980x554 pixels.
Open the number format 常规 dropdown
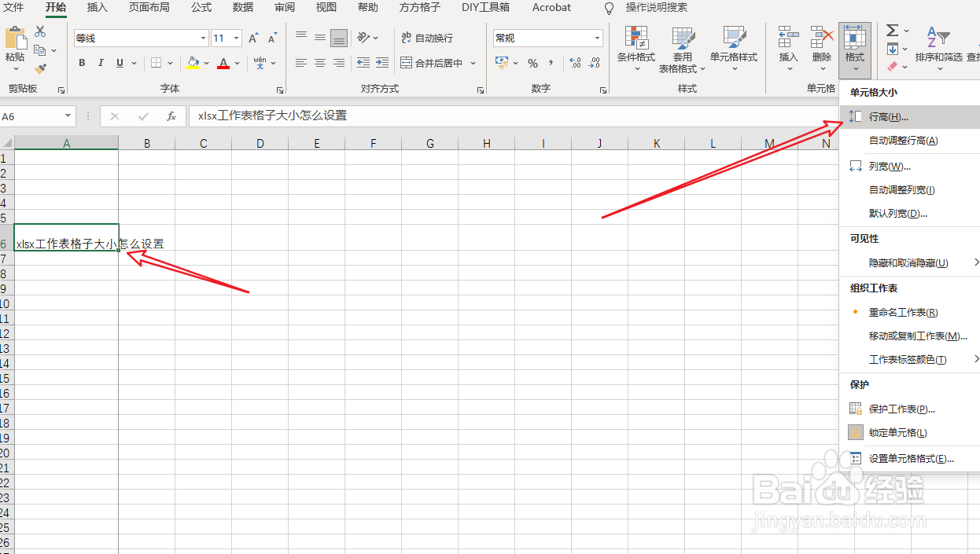coord(598,38)
